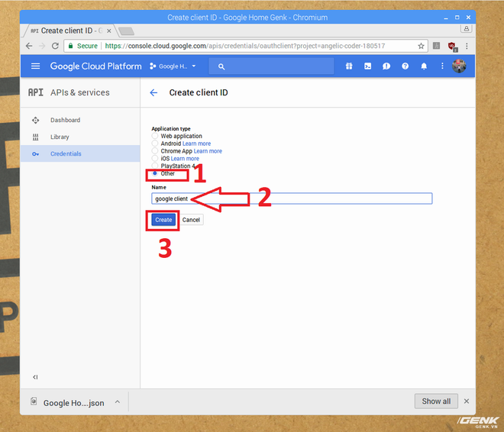Screen dimensions: 504x432
Task: Click the search magnifier icon
Action: pyautogui.click(x=221, y=66)
